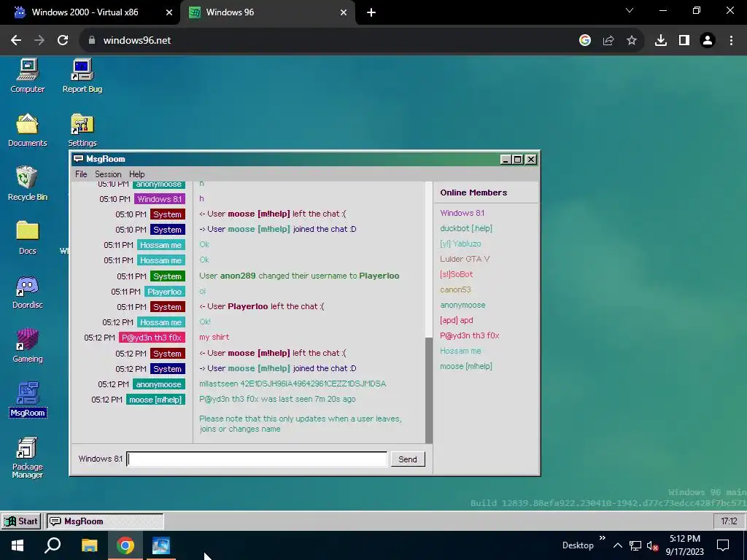Open the Session menu in MsgRoom
Image resolution: width=747 pixels, height=560 pixels.
point(108,174)
